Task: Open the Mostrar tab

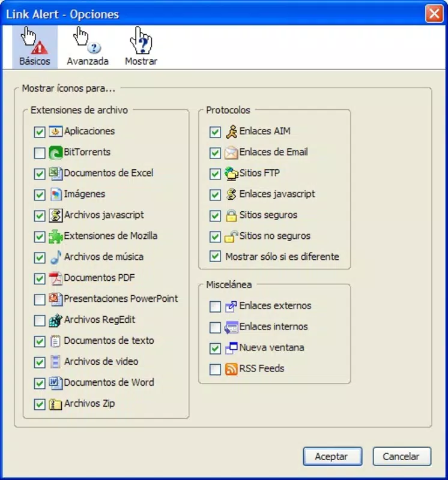Action: (141, 47)
